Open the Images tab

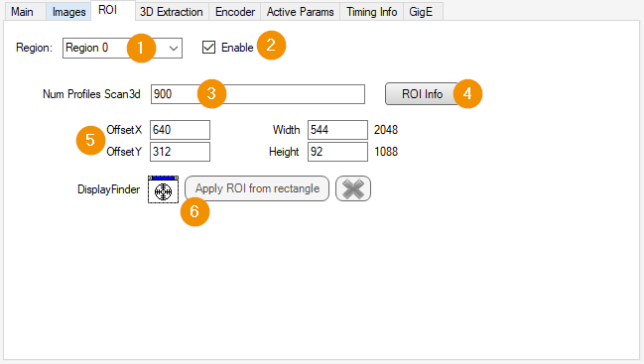(x=68, y=12)
